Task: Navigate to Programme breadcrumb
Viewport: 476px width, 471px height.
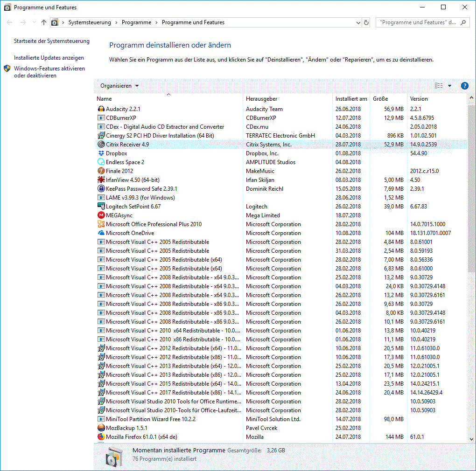Action: click(x=136, y=22)
